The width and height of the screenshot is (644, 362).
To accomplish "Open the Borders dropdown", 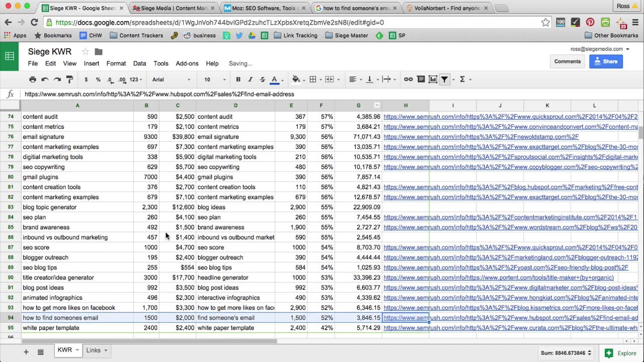I will (x=315, y=79).
